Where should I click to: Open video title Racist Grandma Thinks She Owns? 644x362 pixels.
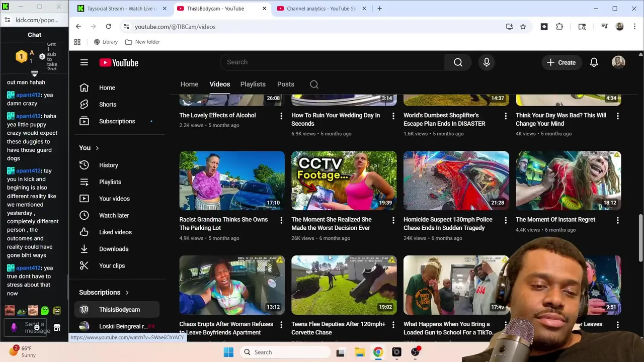(x=223, y=224)
